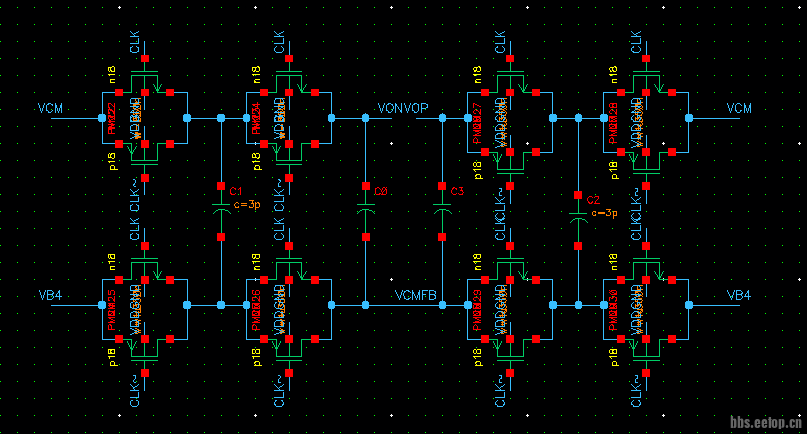Select the PM26 instance name label
This screenshot has height=434, width=807.
256,310
